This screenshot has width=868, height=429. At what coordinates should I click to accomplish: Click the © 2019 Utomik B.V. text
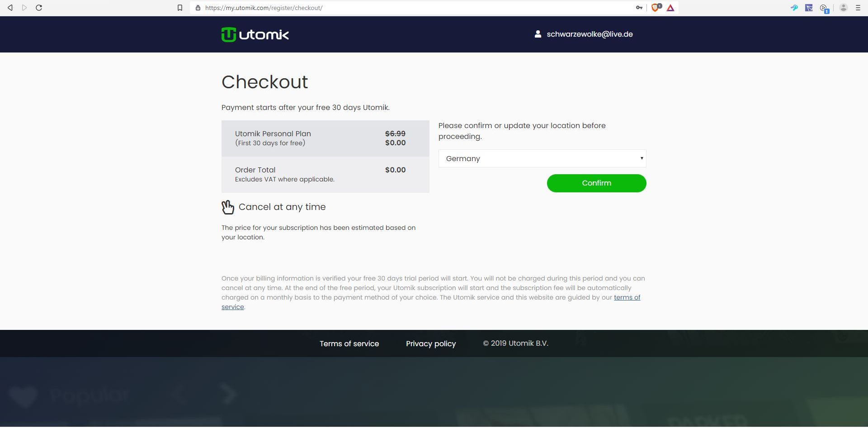(x=515, y=343)
